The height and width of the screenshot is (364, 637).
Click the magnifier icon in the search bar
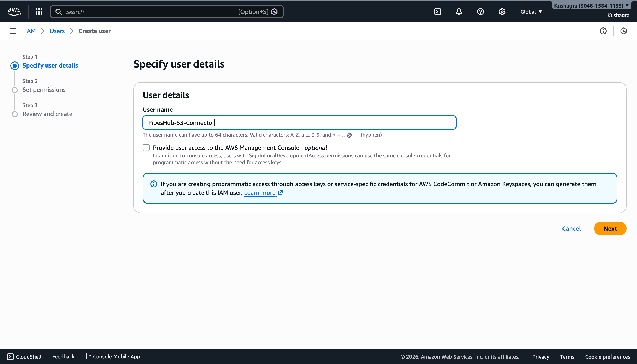(58, 12)
